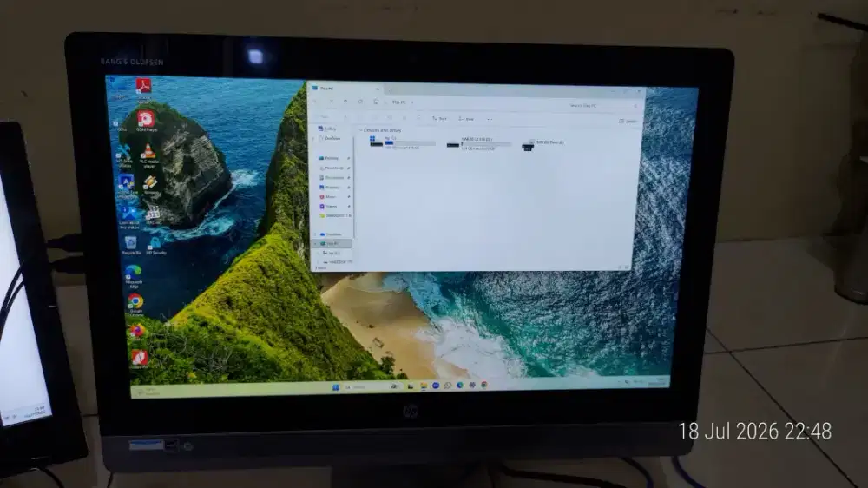Image resolution: width=868 pixels, height=488 pixels.
Task: Open the See more ellipsis menu
Action: (490, 119)
